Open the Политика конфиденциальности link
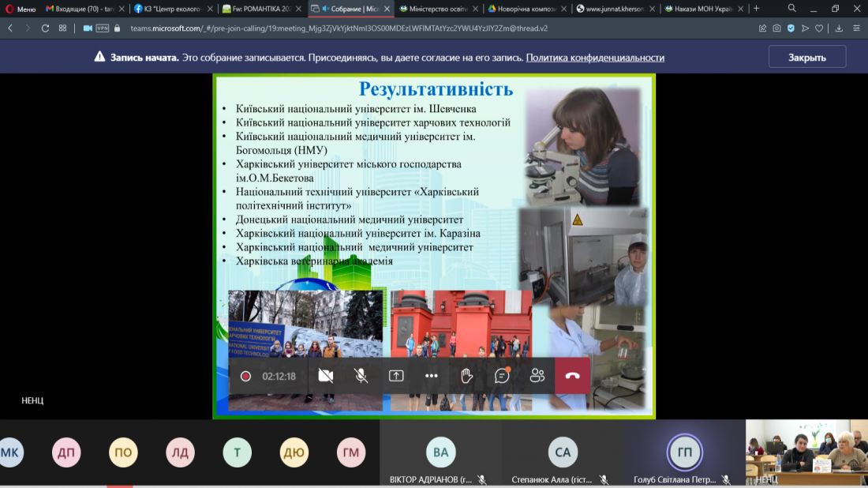Viewport: 868px width, 488px height. (595, 58)
